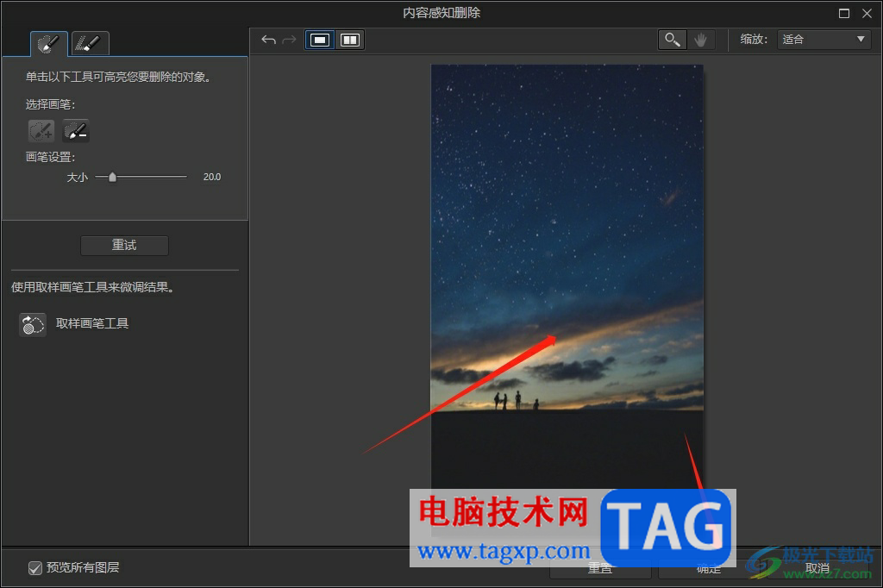This screenshot has width=883, height=588.
Task: Adjust the brush size slider handle
Action: pos(113,177)
